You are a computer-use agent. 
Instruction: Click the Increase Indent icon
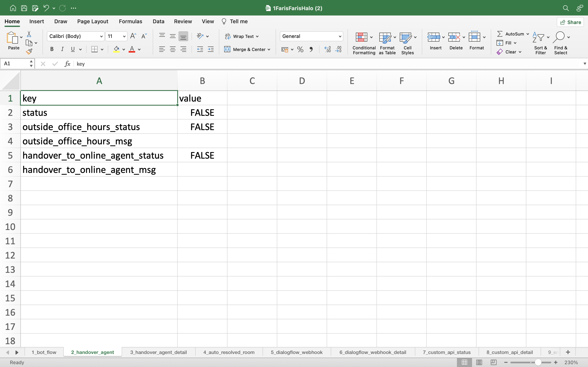click(x=211, y=50)
